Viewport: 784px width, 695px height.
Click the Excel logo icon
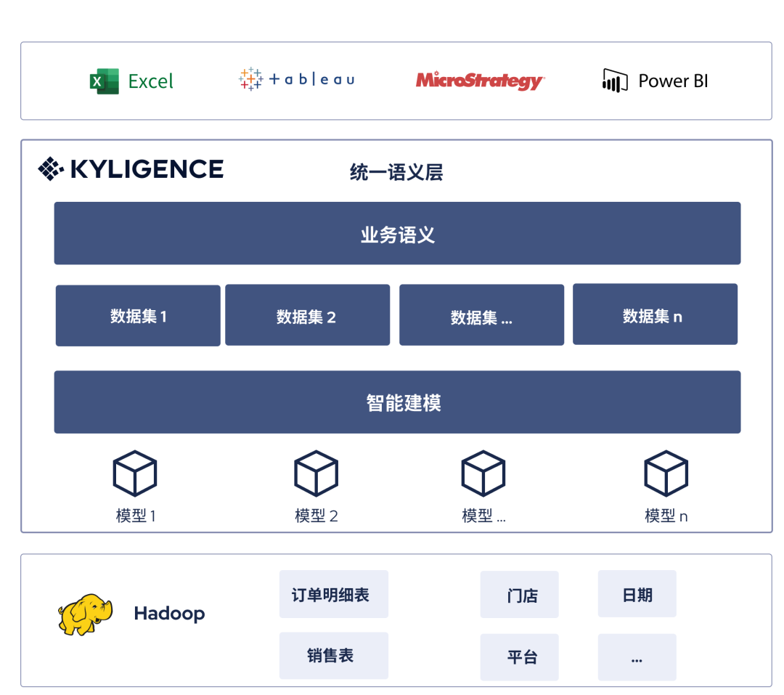click(104, 81)
